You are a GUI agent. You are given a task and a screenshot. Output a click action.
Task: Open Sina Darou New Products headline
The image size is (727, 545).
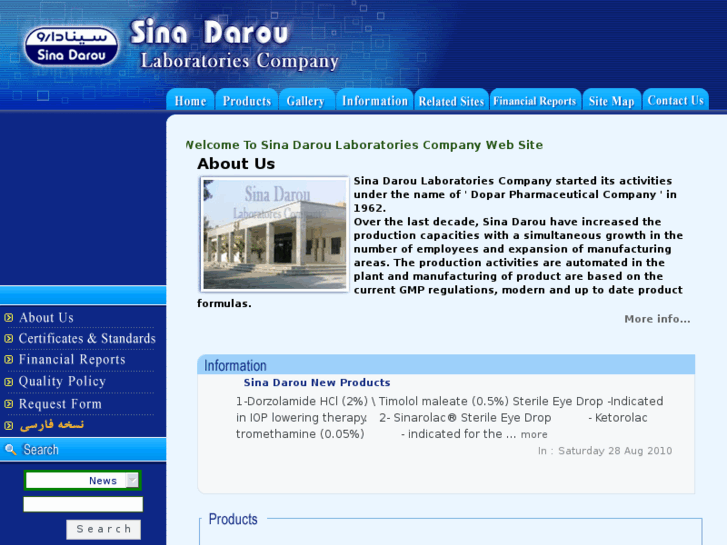(317, 383)
